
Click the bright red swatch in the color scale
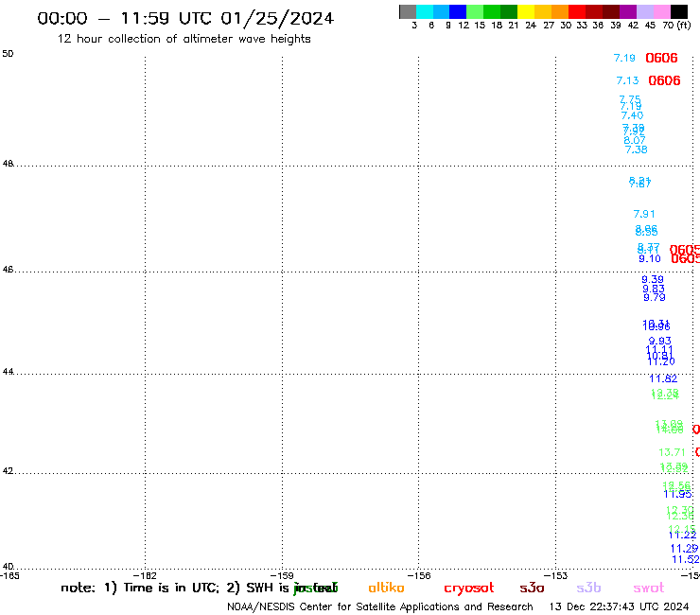(577, 11)
